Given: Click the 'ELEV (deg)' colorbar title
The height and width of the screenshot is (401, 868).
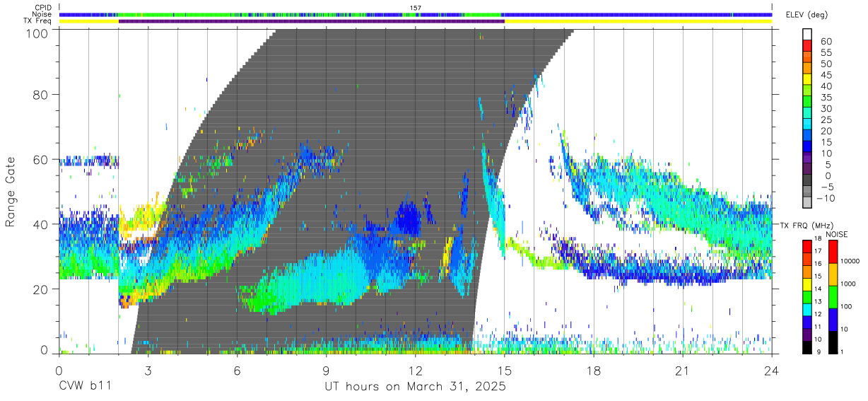Looking at the screenshot, I should tap(807, 15).
